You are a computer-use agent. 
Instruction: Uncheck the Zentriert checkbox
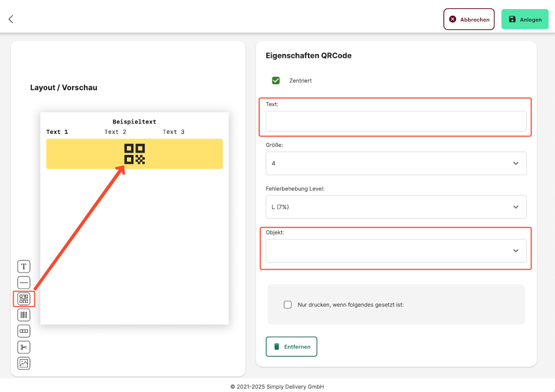(x=276, y=81)
